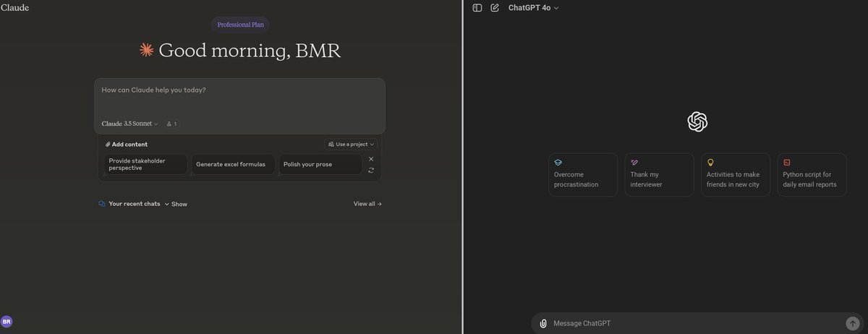Click the graduation cap icon on procrastination card
The height and width of the screenshot is (334, 868).
point(558,163)
